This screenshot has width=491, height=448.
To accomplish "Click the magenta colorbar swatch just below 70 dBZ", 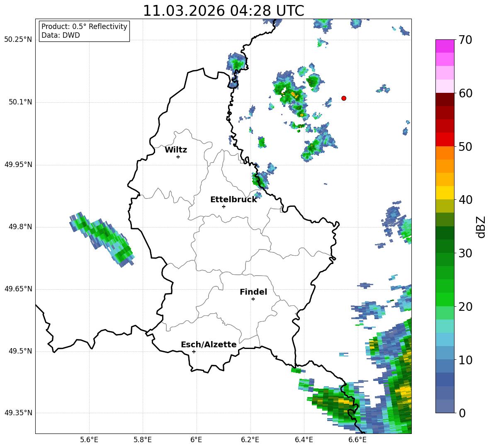I will pos(445,46).
